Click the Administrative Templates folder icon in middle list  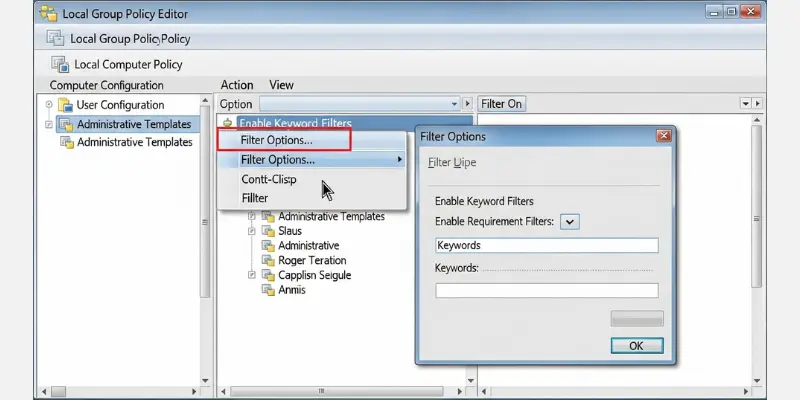click(x=268, y=216)
